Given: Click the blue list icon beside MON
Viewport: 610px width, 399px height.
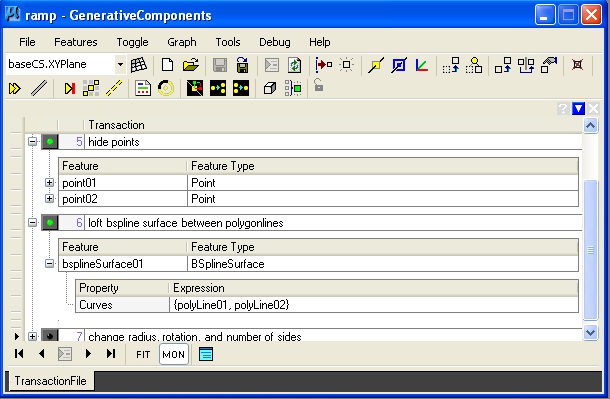Looking at the screenshot, I should tap(206, 354).
